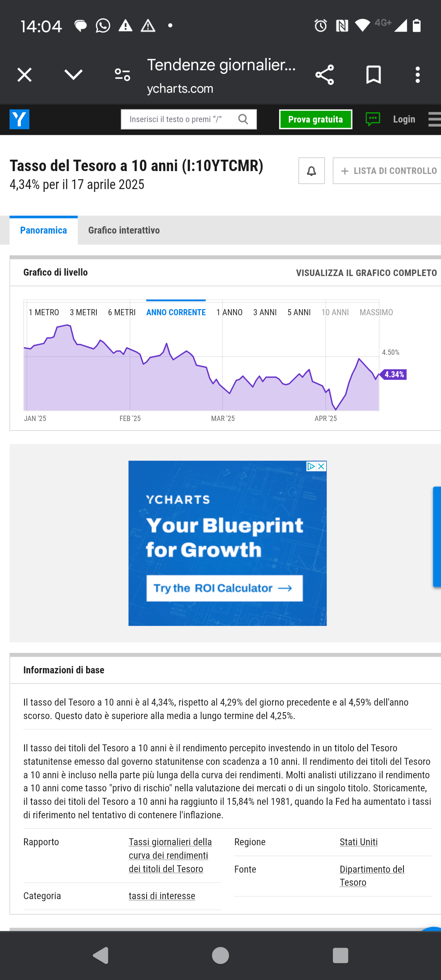441x980 pixels.
Task: Share the page via share icon
Action: coord(325,75)
